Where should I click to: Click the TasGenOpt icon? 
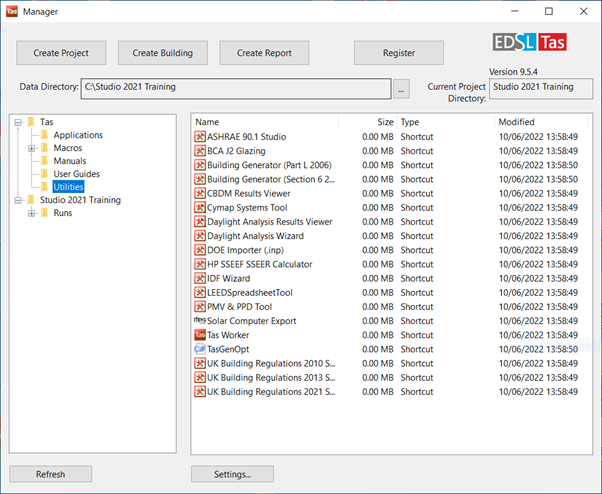click(x=200, y=349)
